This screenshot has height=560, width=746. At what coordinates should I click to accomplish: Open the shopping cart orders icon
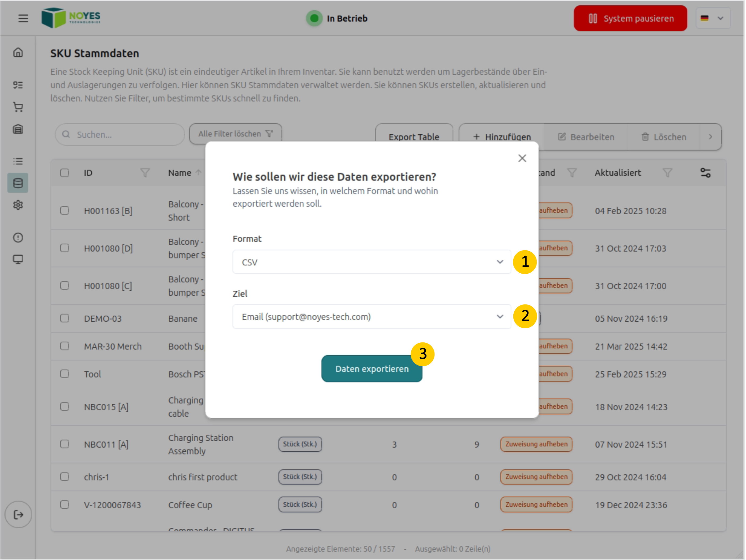pos(18,107)
